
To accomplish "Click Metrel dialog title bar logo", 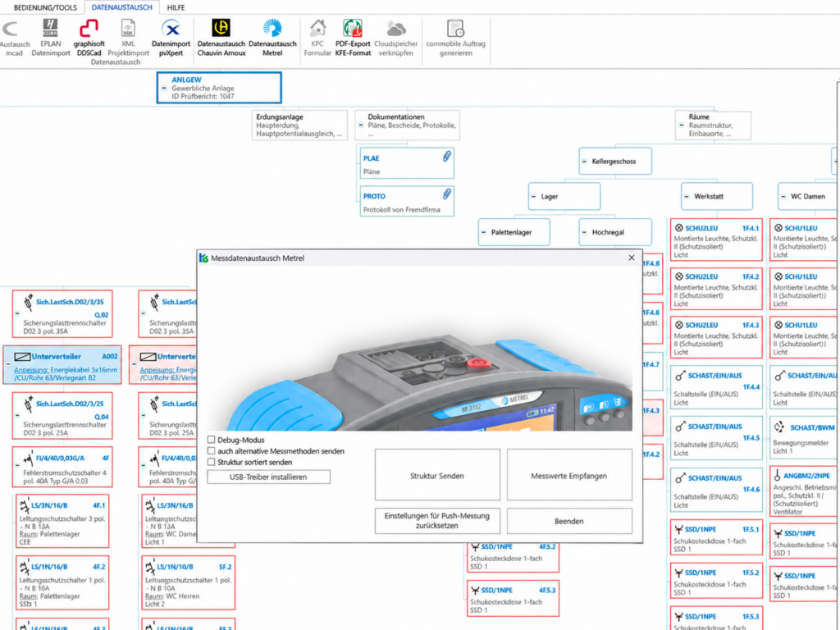I will tap(203, 258).
